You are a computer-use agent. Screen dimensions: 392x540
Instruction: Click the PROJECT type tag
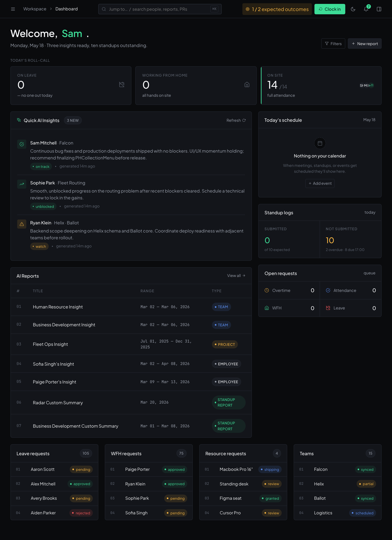point(225,344)
